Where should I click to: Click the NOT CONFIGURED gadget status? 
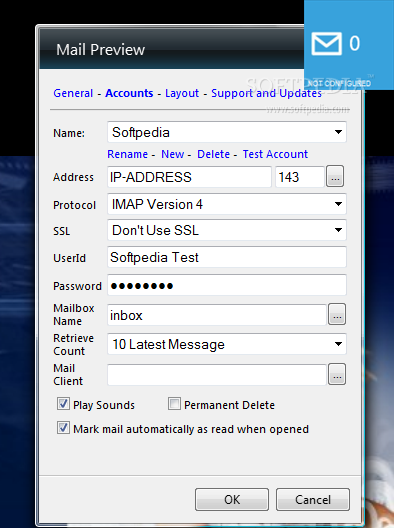[x=338, y=83]
